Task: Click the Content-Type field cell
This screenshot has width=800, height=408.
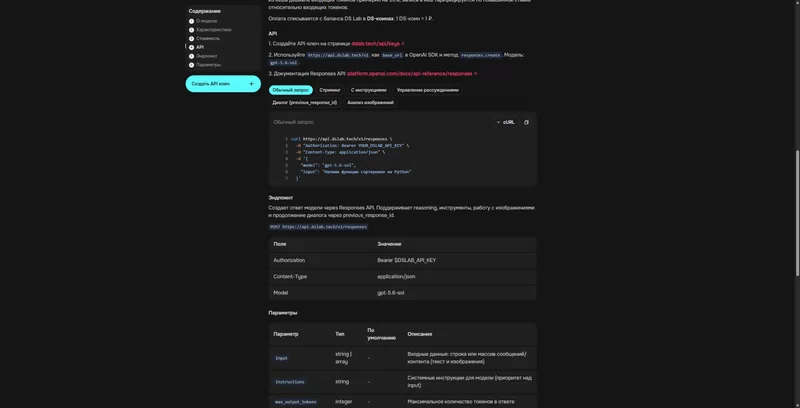Action: (321, 276)
